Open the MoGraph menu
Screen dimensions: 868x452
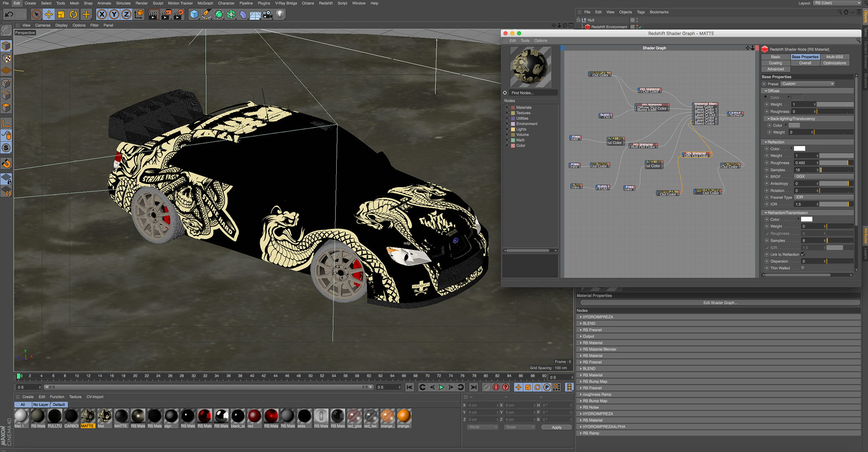pos(205,3)
